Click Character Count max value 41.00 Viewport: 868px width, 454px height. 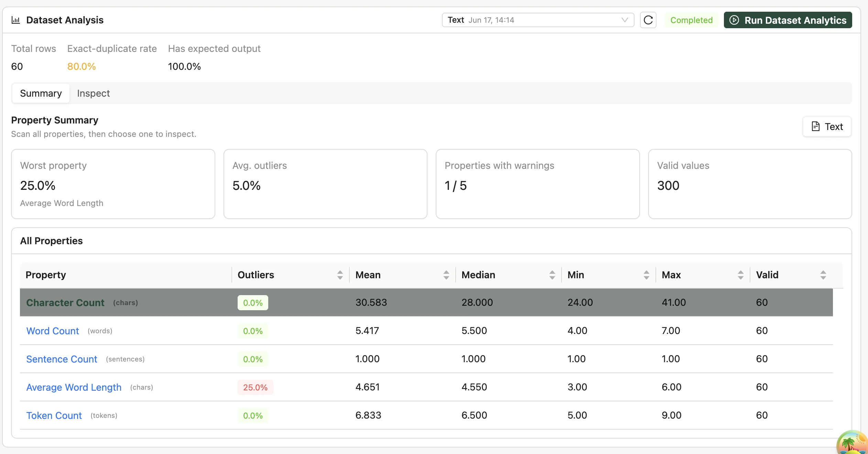pyautogui.click(x=674, y=302)
